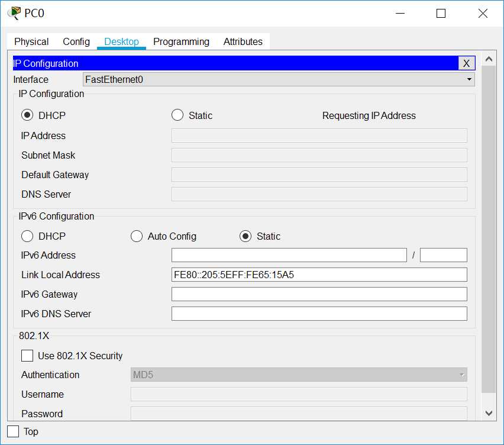Switch to the Config tab
The width and height of the screenshot is (504, 445).
(x=76, y=41)
